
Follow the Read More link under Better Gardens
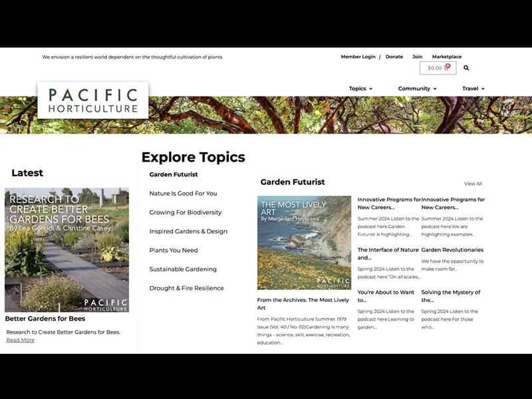coord(19,339)
